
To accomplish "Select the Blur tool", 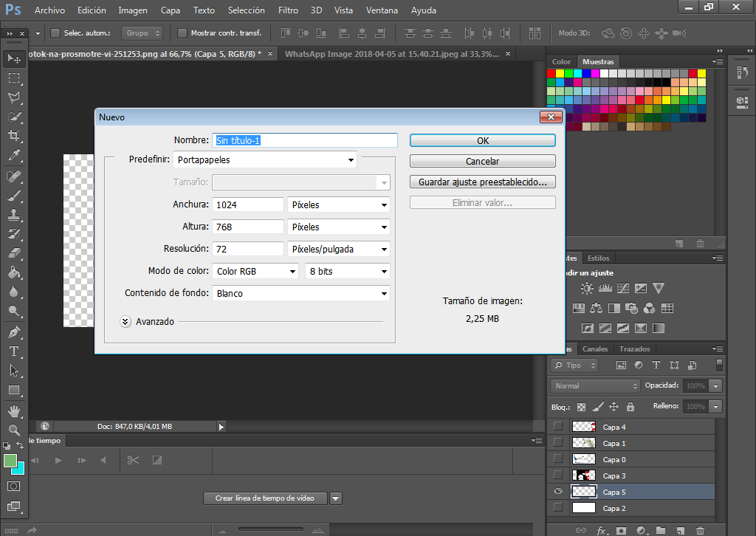I will click(x=14, y=292).
